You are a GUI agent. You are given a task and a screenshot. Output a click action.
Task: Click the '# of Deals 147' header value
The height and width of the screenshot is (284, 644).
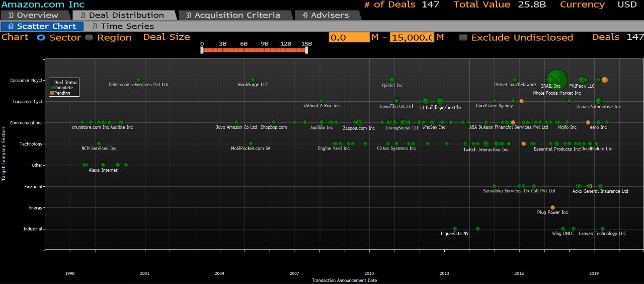coord(401,5)
